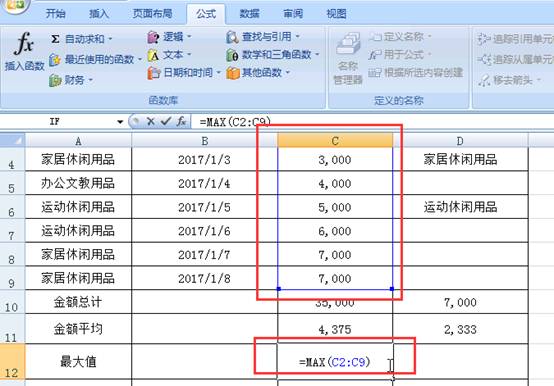Click cell C12 containing =MAX(C2:C9)
This screenshot has height=386, width=554.
[335, 362]
